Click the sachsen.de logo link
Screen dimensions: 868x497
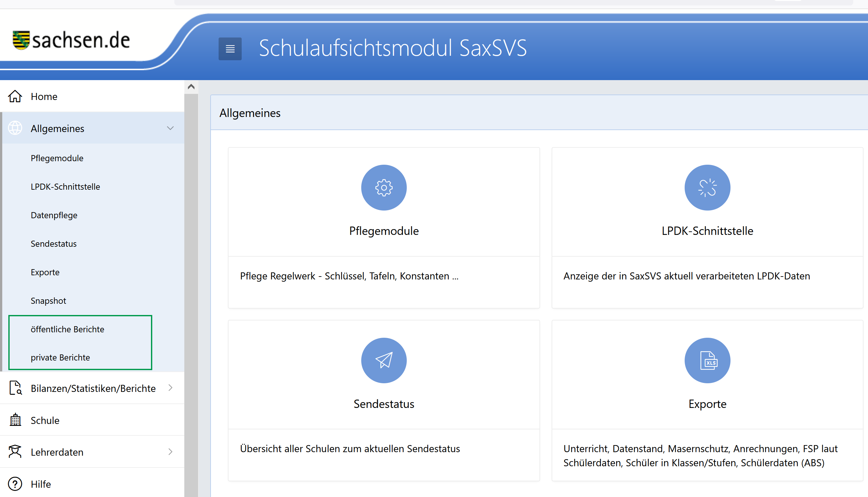[x=71, y=40]
